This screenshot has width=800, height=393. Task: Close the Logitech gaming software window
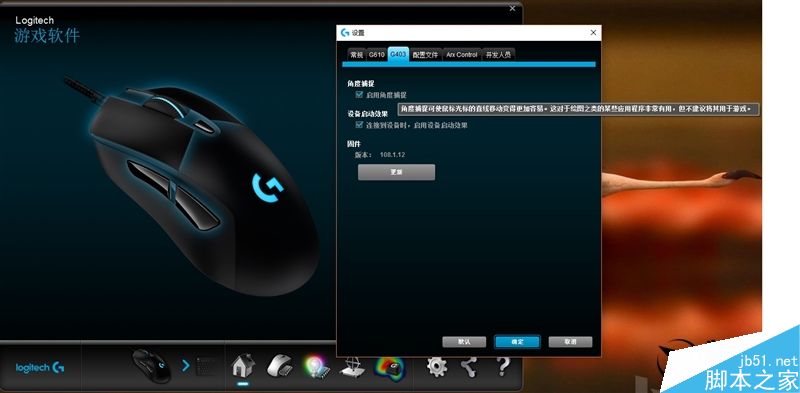point(512,8)
